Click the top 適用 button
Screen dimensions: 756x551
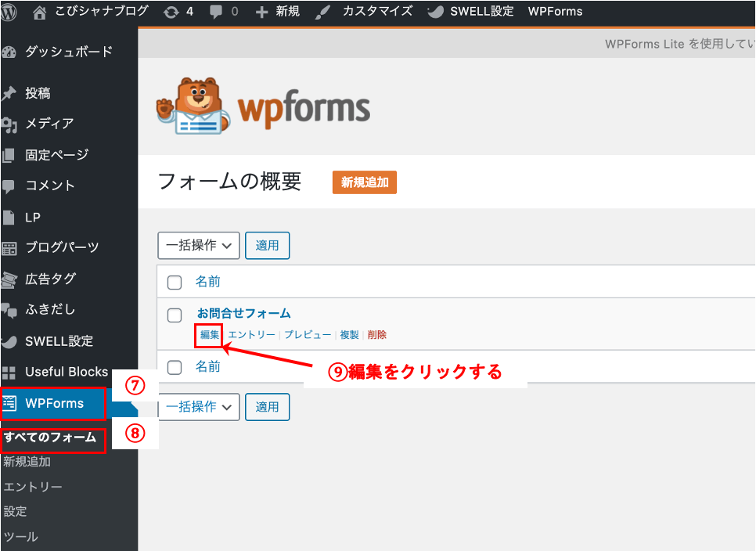coord(267,246)
